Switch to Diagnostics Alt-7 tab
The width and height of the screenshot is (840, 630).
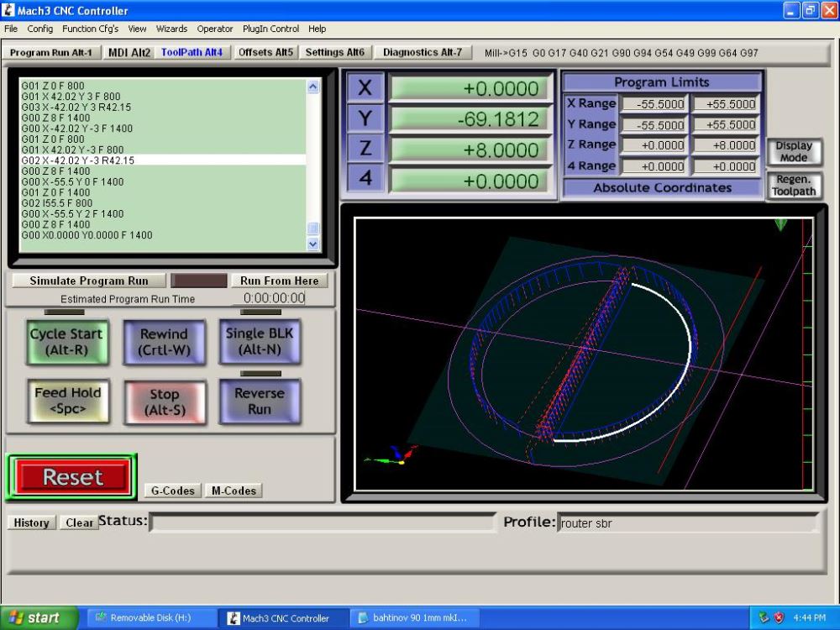[423, 52]
